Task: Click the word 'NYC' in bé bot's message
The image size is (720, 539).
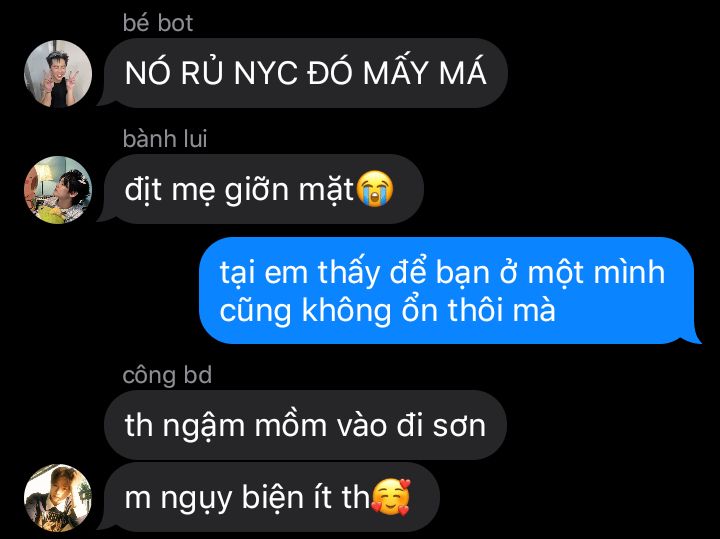Action: (x=265, y=73)
